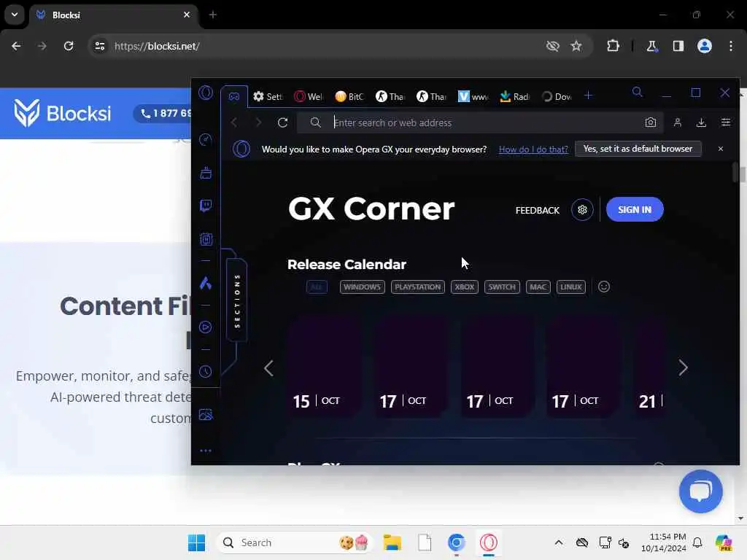Open the How do I do that link

pyautogui.click(x=533, y=149)
